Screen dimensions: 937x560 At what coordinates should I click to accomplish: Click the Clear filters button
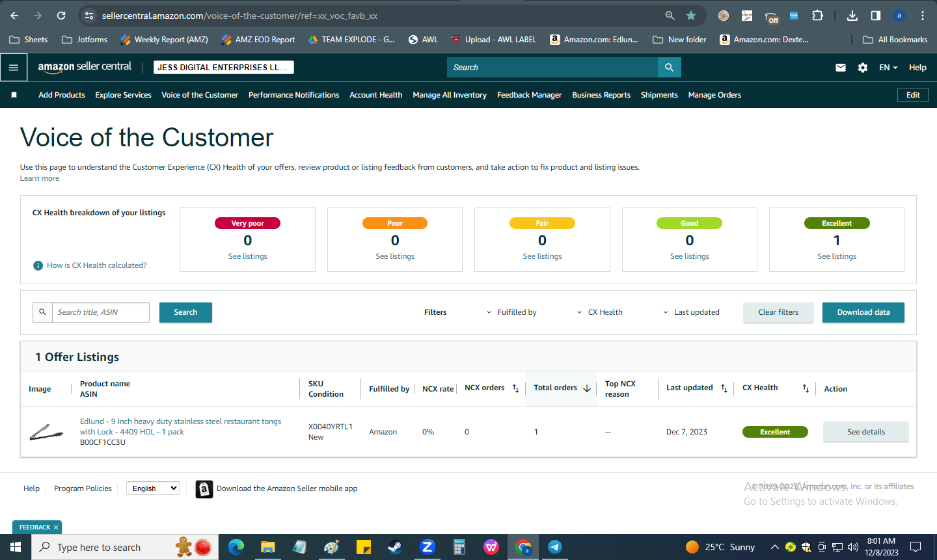(x=778, y=312)
